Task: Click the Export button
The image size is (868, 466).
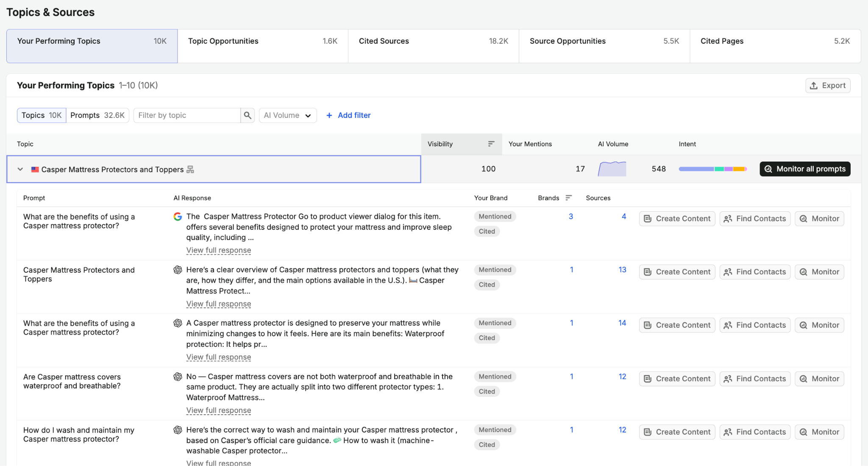Action: click(x=828, y=86)
